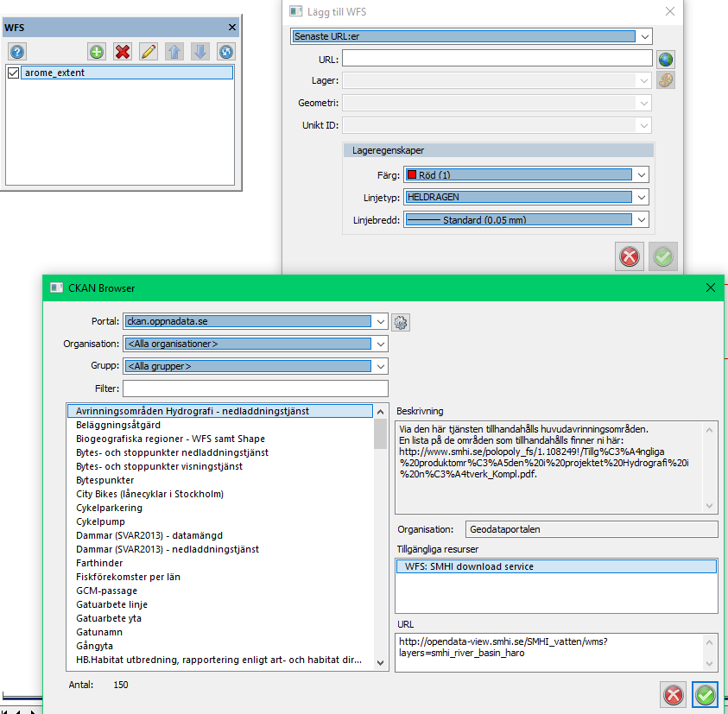
Task: Edit WFS layer using pencil icon
Action: (149, 52)
